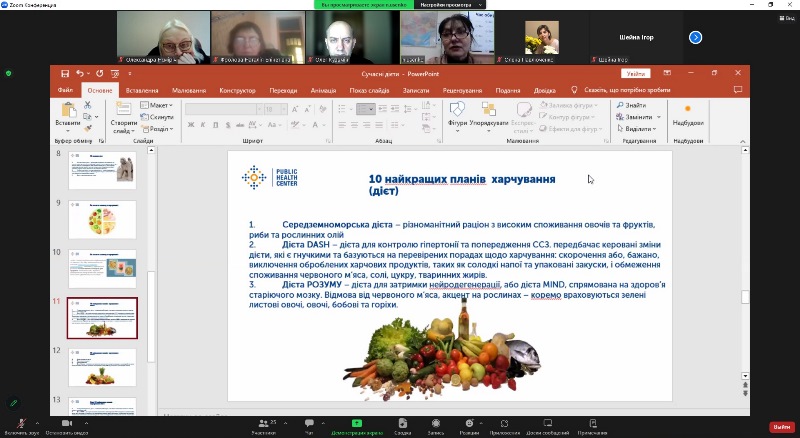This screenshot has width=800, height=438.
Task: Toggle center text alignment
Action: pyautogui.click(x=354, y=125)
